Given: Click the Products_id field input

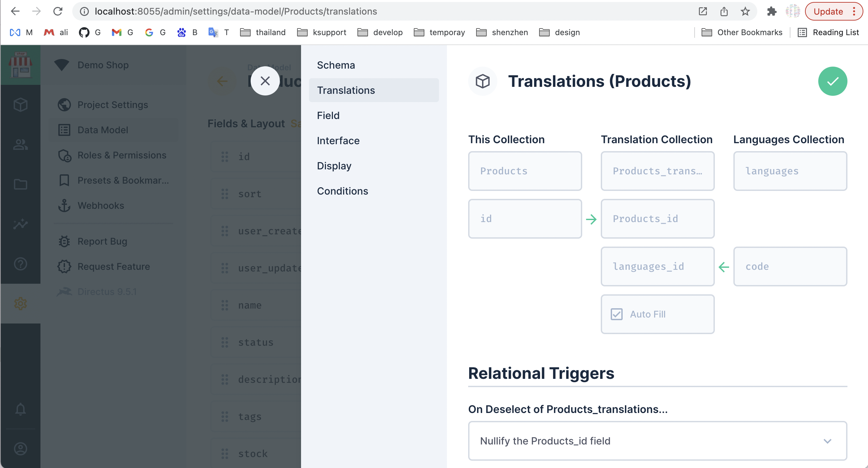Looking at the screenshot, I should [657, 219].
